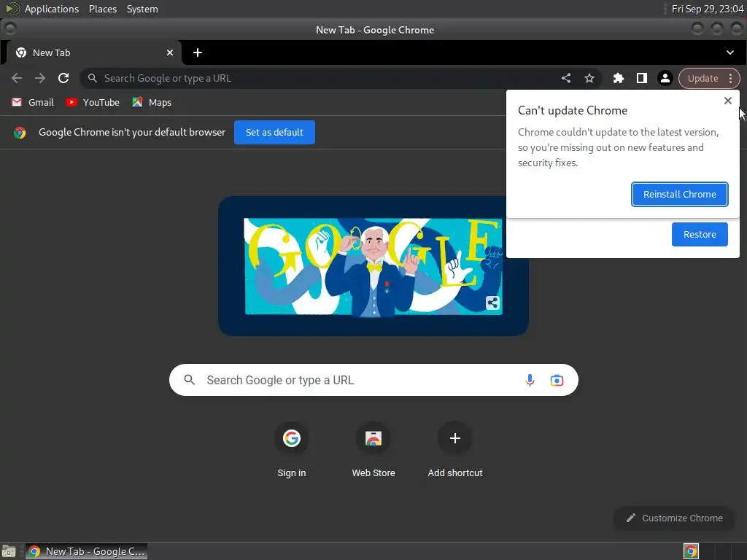This screenshot has width=747, height=560.
Task: Select New Tab - Google Chrome taskbar entry
Action: click(x=86, y=551)
